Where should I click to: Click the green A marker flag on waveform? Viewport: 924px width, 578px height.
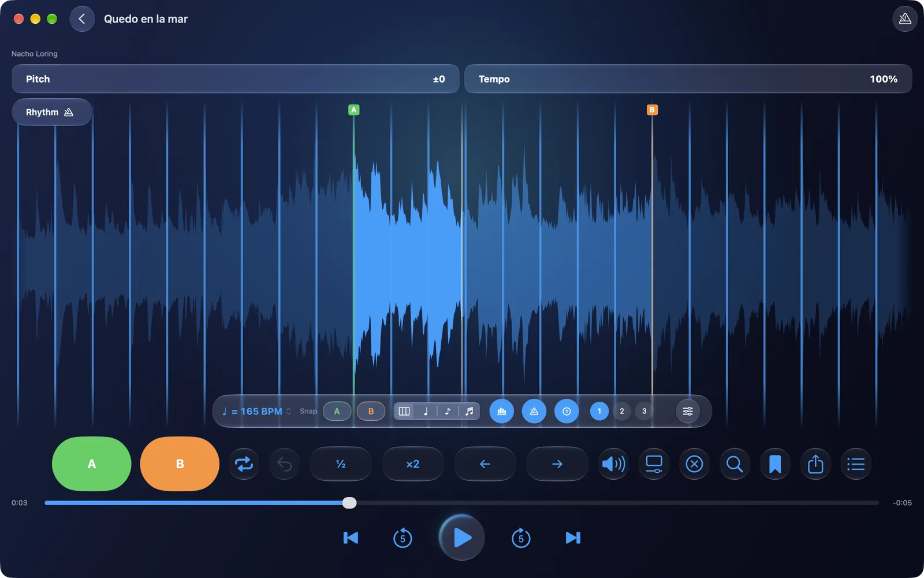tap(354, 110)
